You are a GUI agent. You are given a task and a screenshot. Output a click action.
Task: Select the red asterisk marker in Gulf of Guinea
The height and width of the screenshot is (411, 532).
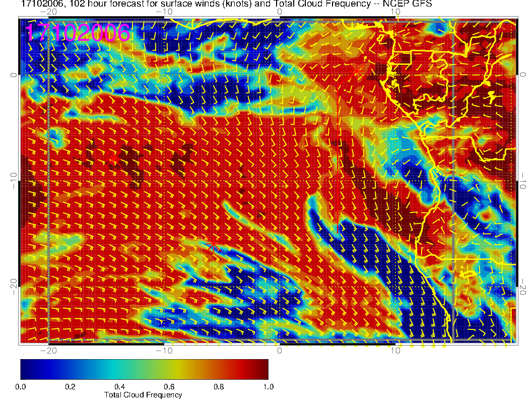(x=356, y=72)
